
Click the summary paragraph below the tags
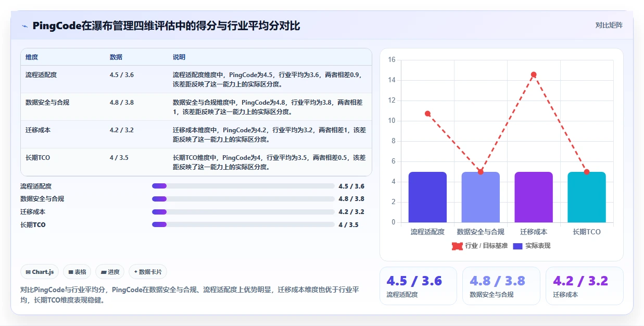(x=191, y=295)
